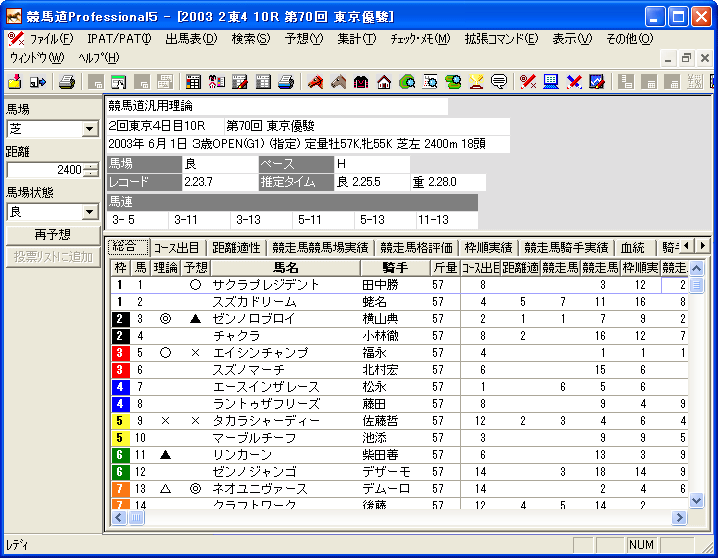Select the ネオユニヴァース horse name

[260, 489]
